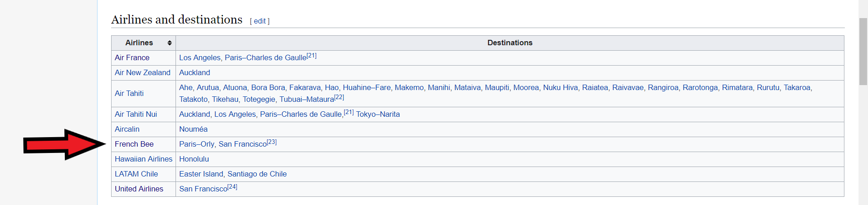Screen dimensions: 868x205
Task: Open the Makemo destination link
Action: (x=409, y=87)
